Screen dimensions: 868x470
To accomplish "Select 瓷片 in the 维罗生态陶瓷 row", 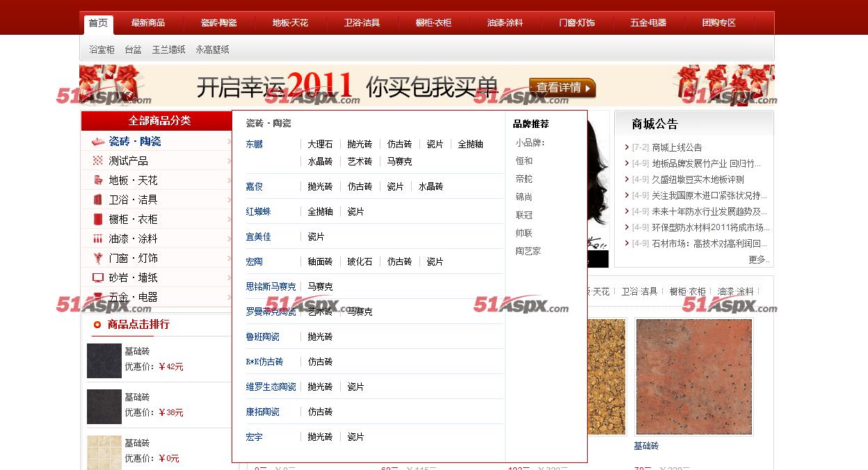I will click(356, 387).
